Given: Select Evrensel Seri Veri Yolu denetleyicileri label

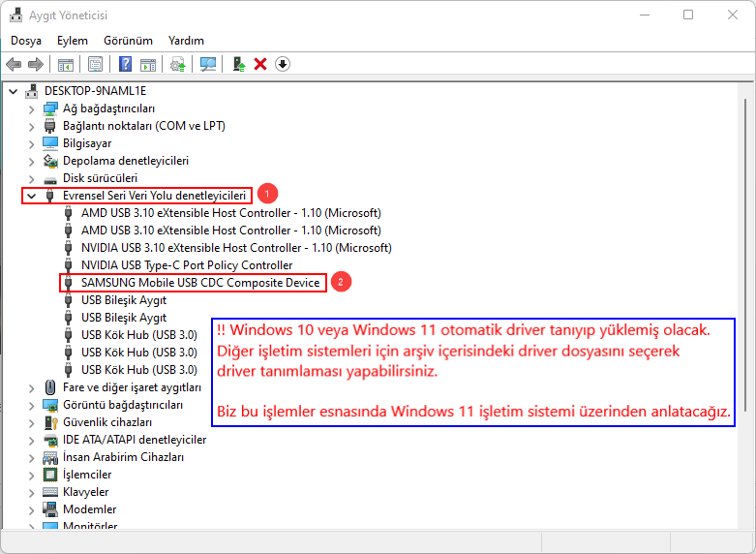Looking at the screenshot, I should coord(155,196).
